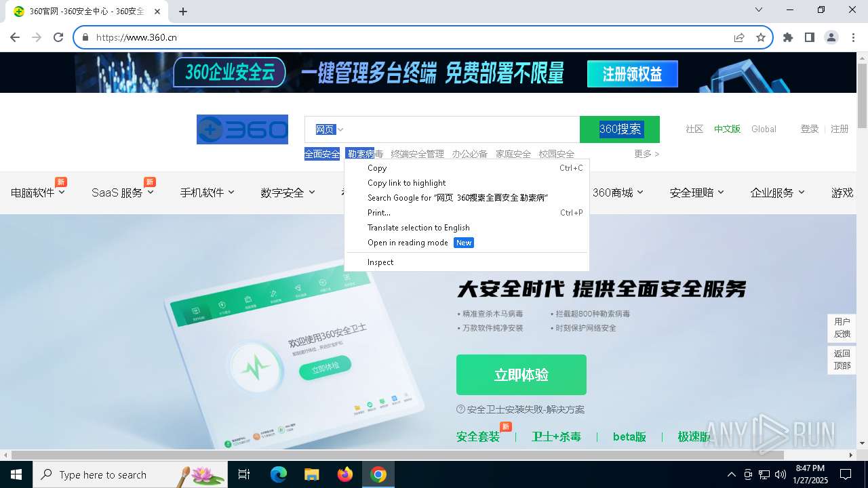The width and height of the screenshot is (868, 488).
Task: Click in the 360 search input field
Action: coord(461,129)
